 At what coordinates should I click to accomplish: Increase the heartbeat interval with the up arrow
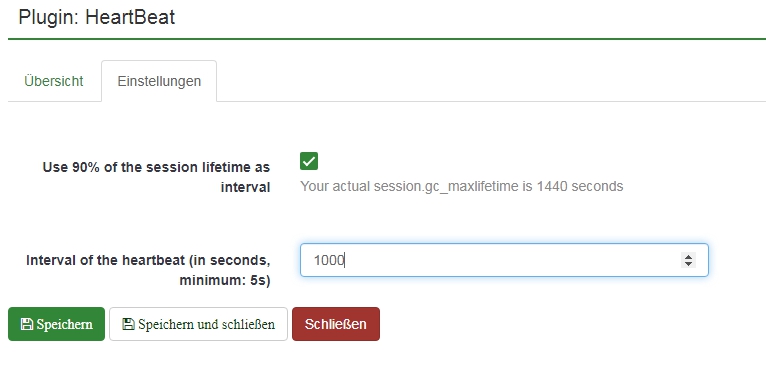tap(688, 256)
